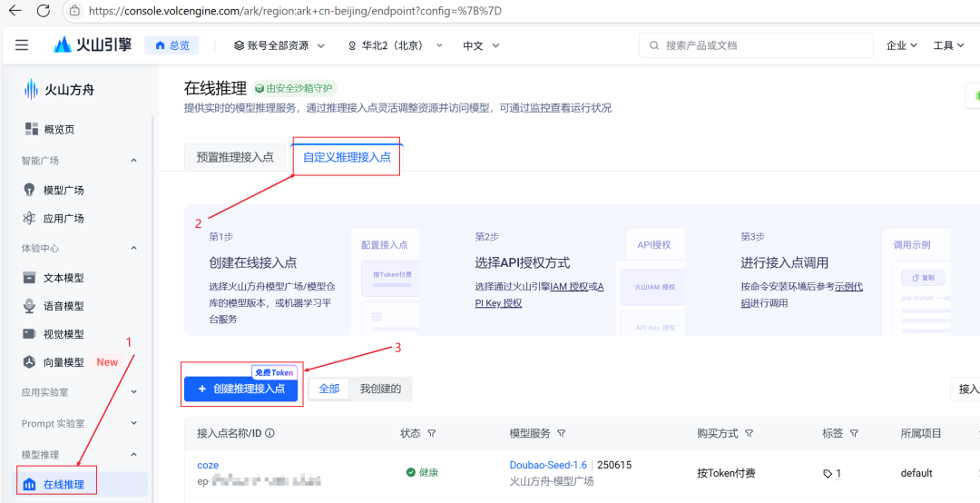
Task: Click the 搜索产品或文档 search field
Action: click(756, 45)
